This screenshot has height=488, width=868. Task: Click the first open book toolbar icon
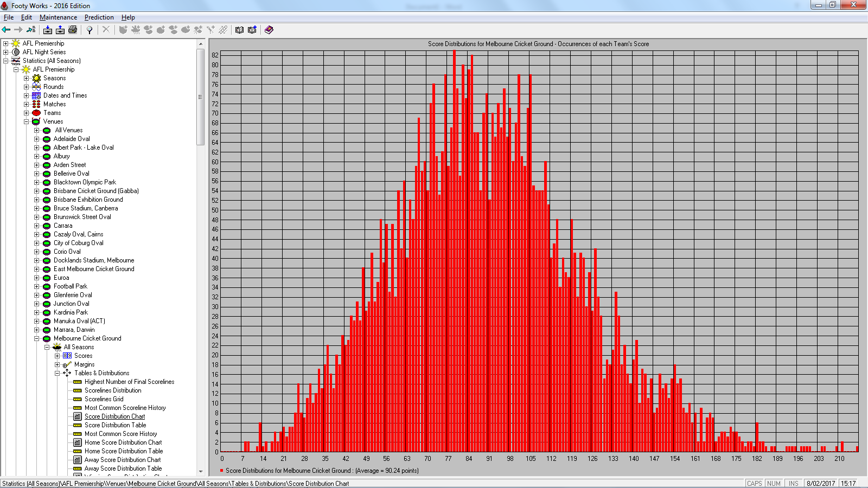[239, 30]
